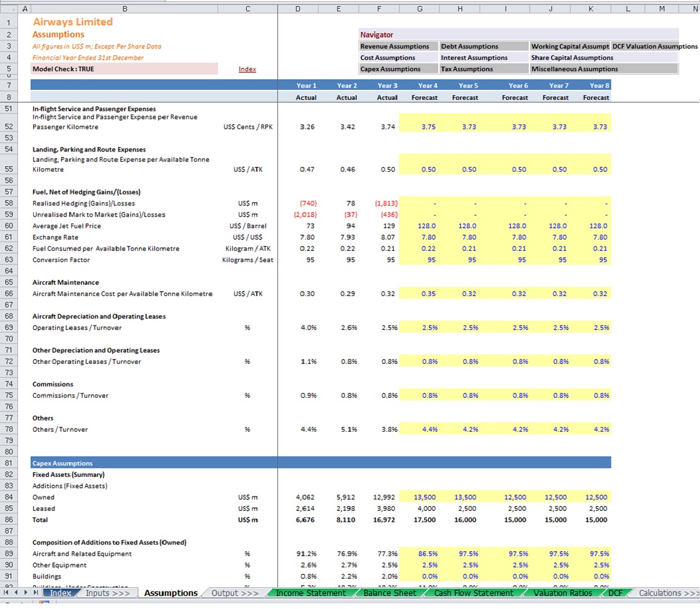Jump to Tax Assumptions in navigator
The image size is (700, 609).
[x=484, y=69]
